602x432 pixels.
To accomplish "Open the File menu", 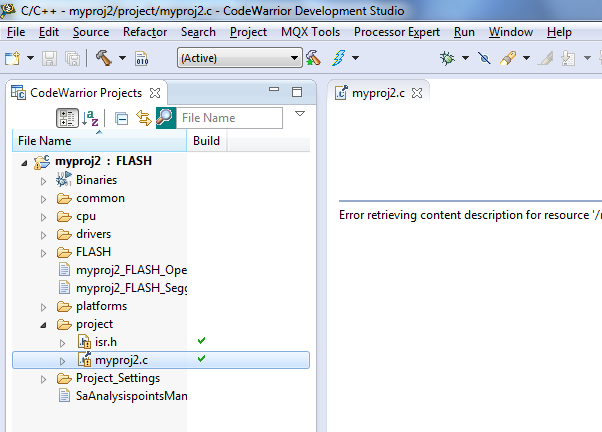I will coord(16,32).
